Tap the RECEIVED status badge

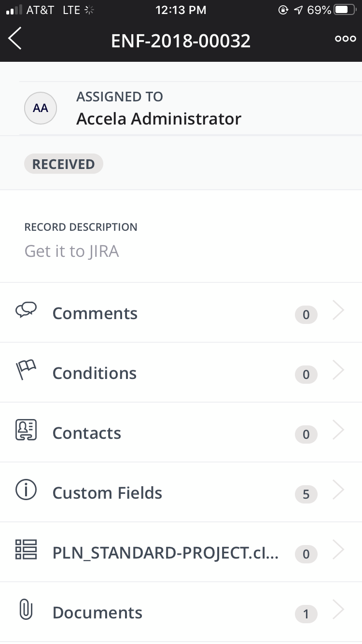click(x=63, y=164)
